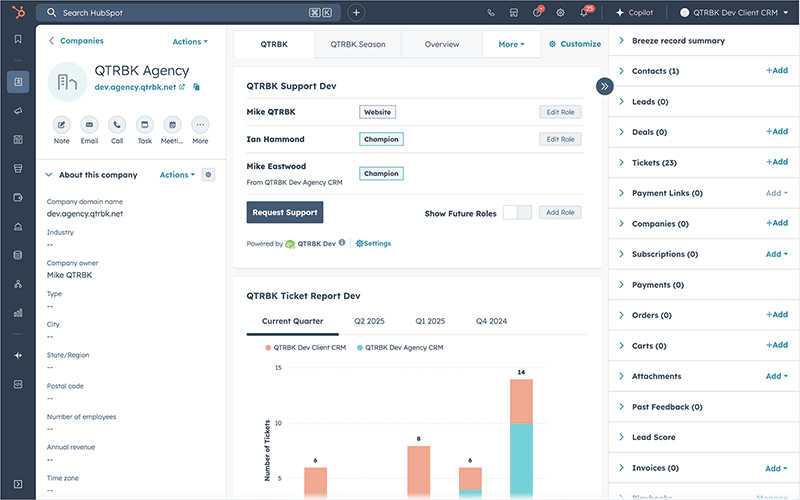Click the Task action icon

tap(145, 125)
